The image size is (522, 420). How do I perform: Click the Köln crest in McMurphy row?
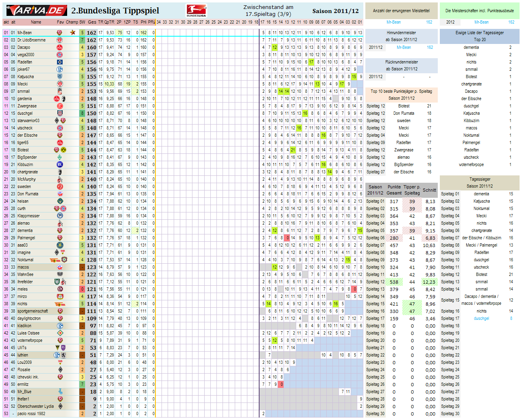(59, 179)
